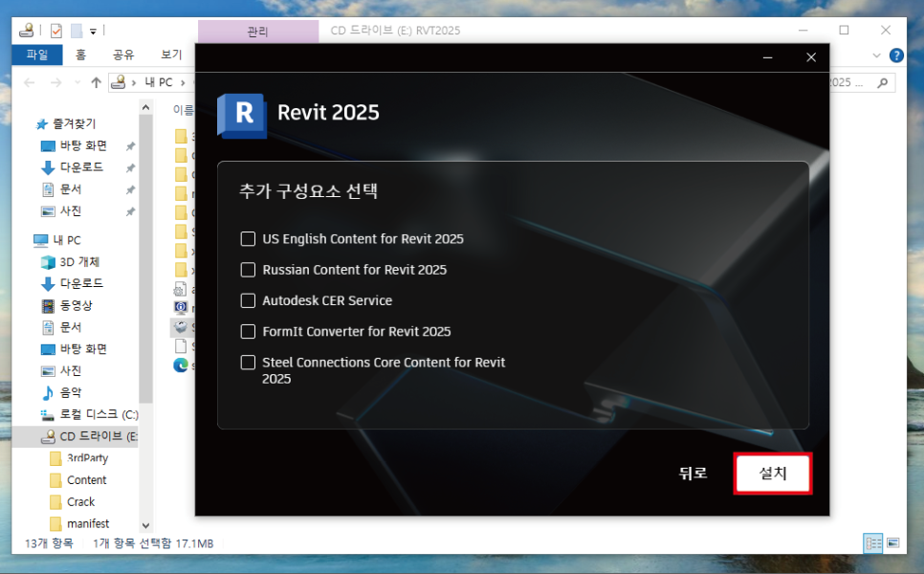Check FormIt Converter for Revit 2025
This screenshot has height=574, width=924.
pos(248,331)
